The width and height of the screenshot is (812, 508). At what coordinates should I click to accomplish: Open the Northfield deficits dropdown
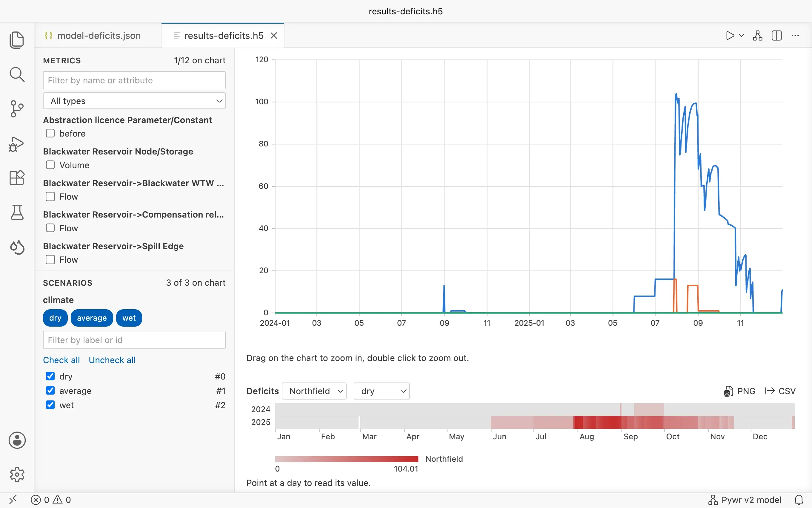(314, 391)
